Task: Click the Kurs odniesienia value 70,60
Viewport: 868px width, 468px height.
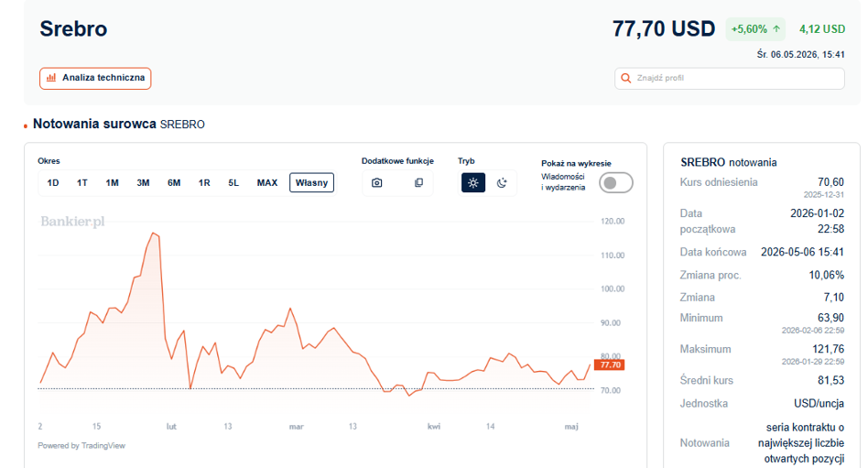Action: 830,182
